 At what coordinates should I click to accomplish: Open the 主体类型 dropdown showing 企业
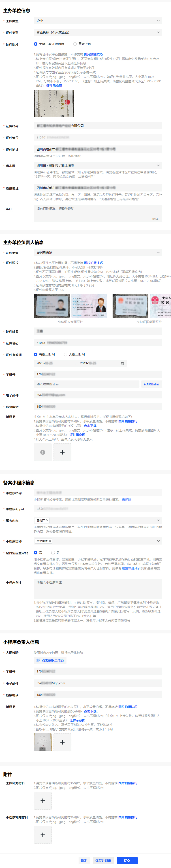point(98,21)
